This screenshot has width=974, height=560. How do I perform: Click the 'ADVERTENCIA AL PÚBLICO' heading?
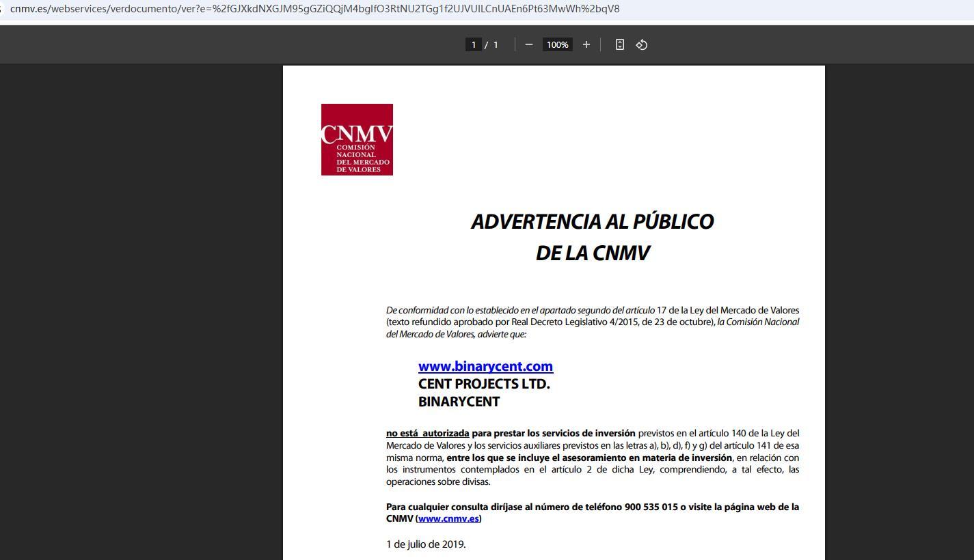pyautogui.click(x=592, y=222)
